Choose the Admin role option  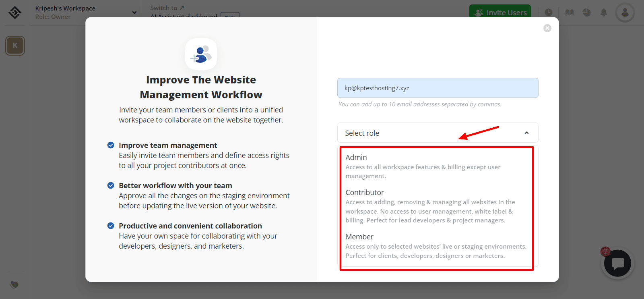tap(437, 166)
